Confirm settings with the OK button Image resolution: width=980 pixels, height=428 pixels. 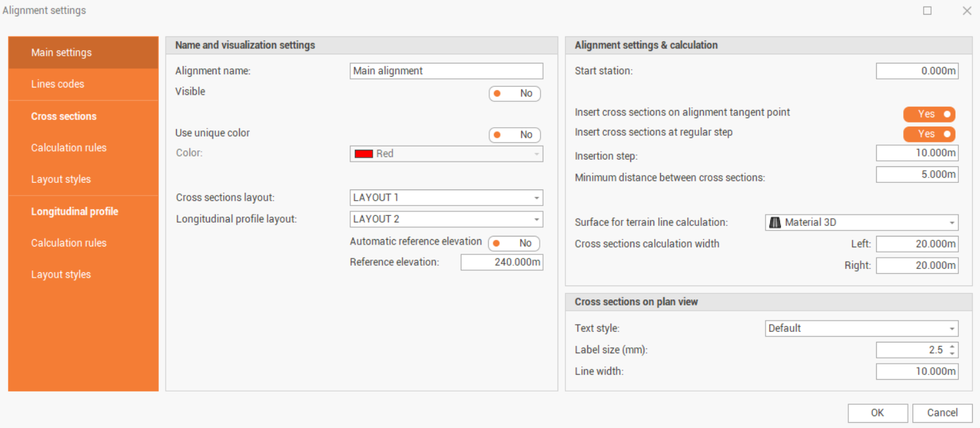click(x=877, y=413)
